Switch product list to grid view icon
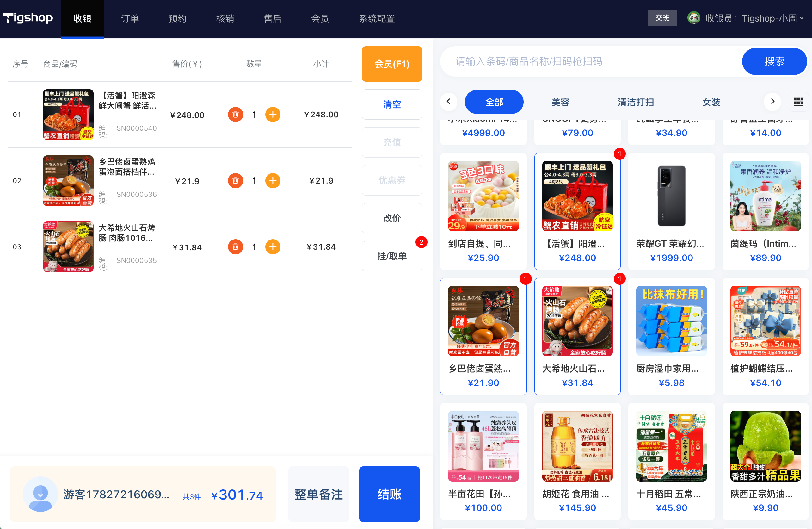Image resolution: width=812 pixels, height=529 pixels. (798, 102)
